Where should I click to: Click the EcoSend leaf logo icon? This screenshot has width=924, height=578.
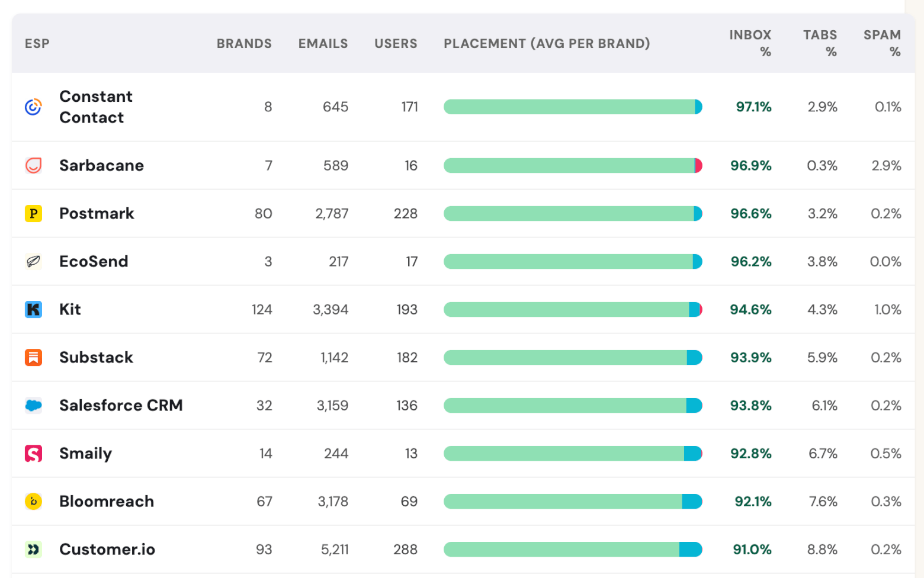[33, 261]
